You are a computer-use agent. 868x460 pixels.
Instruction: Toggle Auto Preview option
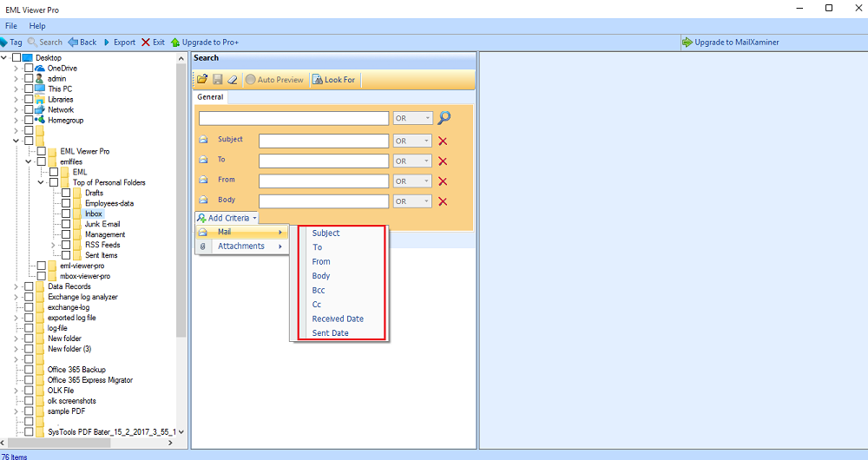274,80
